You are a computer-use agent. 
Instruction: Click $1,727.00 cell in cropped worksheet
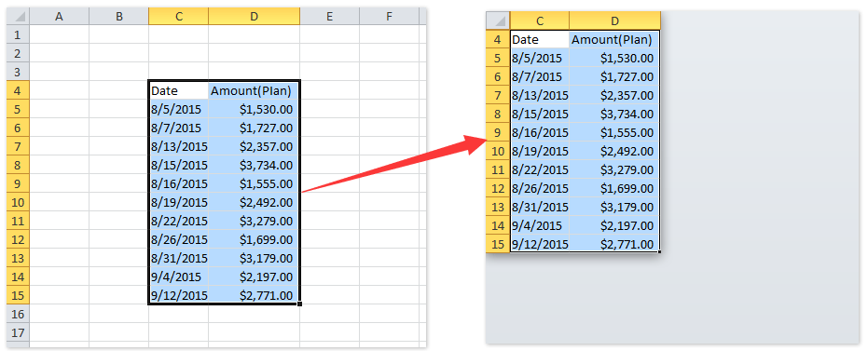click(x=614, y=77)
